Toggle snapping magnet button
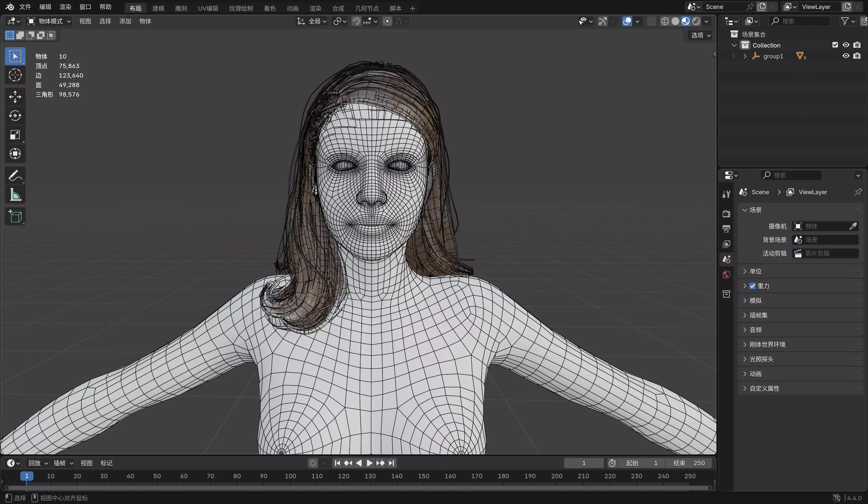Screen dimensions: 868x504 coord(356,21)
